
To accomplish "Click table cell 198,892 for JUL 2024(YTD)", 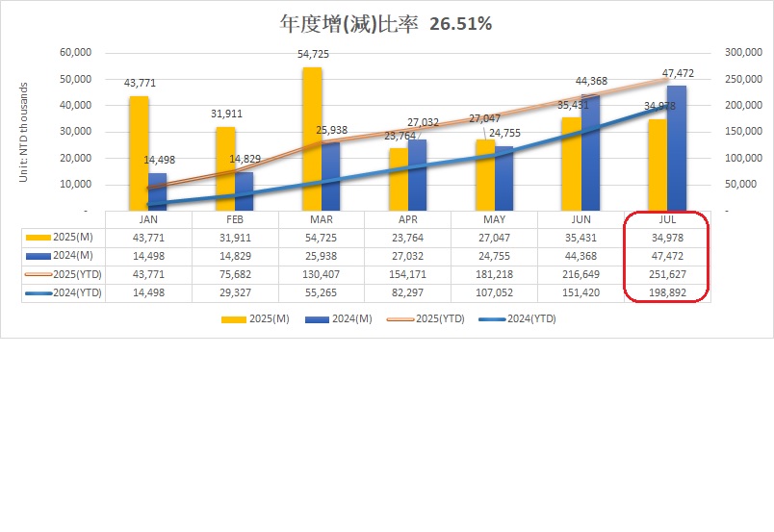I will point(667,292).
